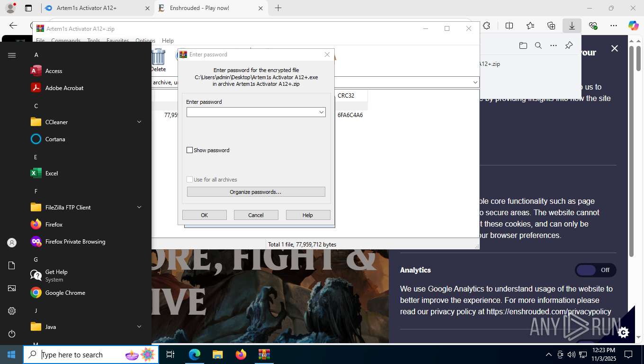The image size is (644, 364).
Task: Click Organize passwords button
Action: [256, 192]
